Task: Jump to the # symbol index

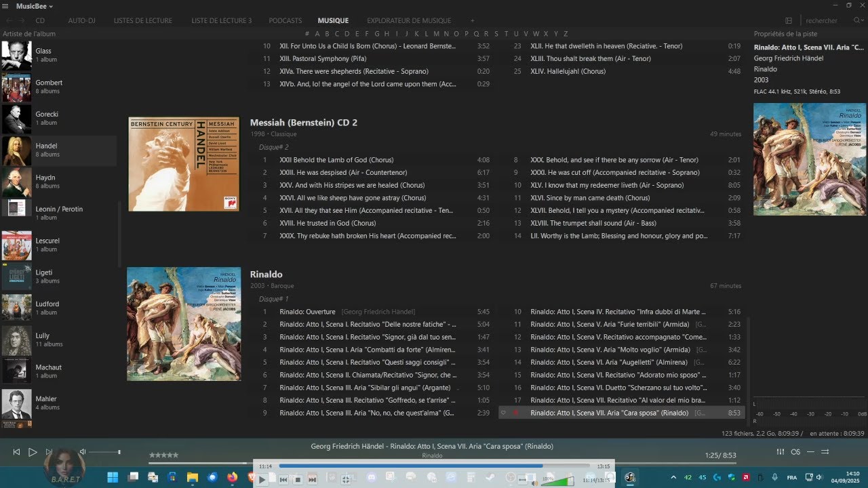Action: coord(307,34)
